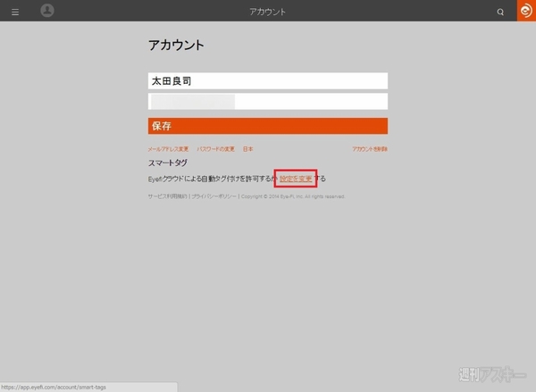Click the user profile avatar icon
This screenshot has width=536, height=392.
47,11
